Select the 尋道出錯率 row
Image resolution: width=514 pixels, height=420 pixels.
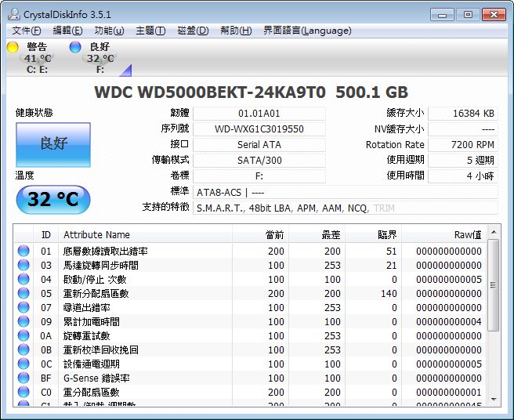coord(250,307)
